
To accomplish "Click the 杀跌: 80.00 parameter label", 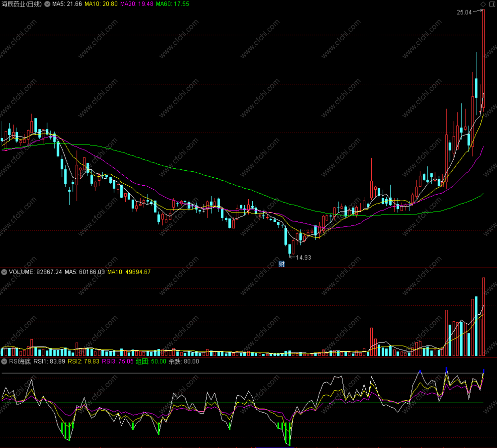I will (x=184, y=361).
